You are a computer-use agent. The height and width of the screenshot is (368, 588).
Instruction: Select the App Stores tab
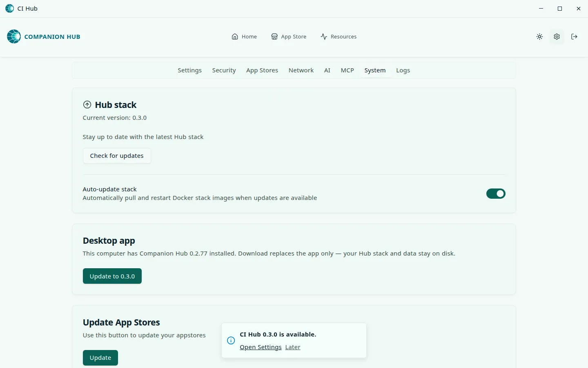point(262,70)
